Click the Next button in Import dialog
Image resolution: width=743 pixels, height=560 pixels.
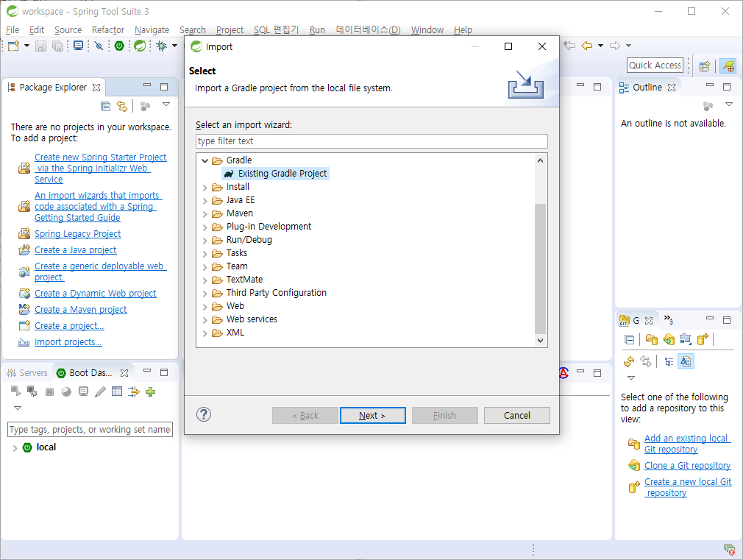(372, 415)
